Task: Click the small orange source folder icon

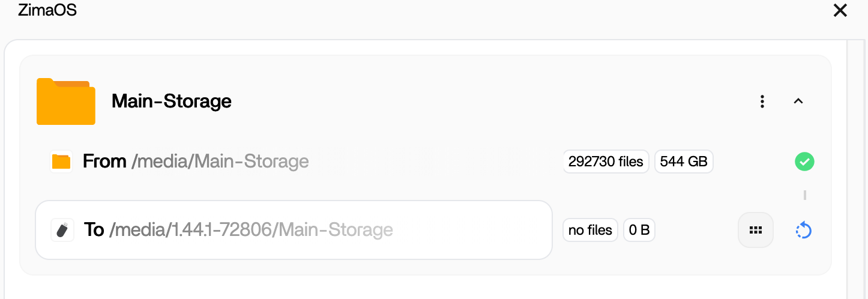Action: pos(61,162)
